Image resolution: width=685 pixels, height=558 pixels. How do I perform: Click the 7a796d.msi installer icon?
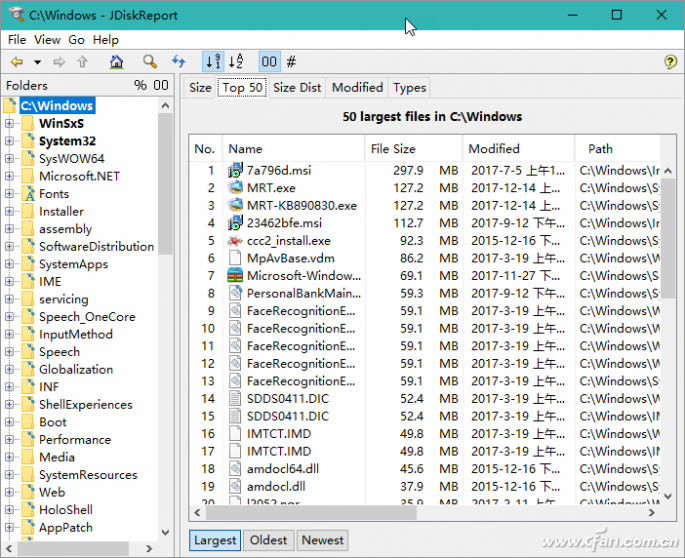pyautogui.click(x=235, y=170)
